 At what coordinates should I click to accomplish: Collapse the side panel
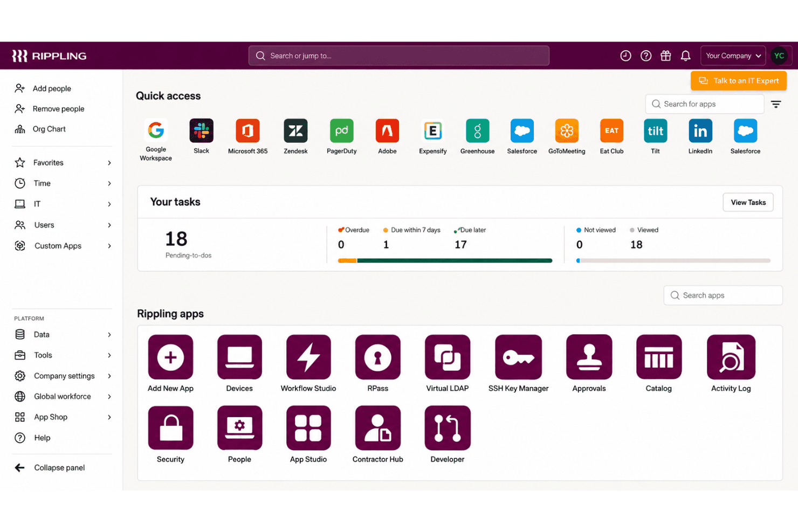(x=50, y=468)
